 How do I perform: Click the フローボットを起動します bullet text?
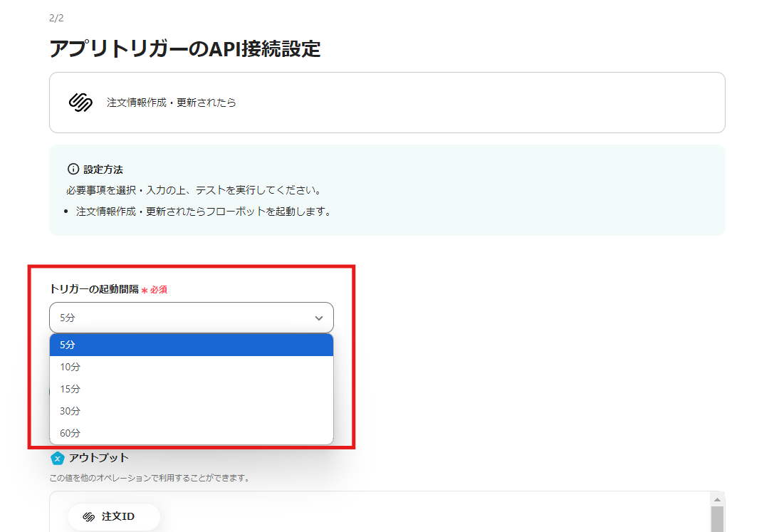tap(204, 212)
